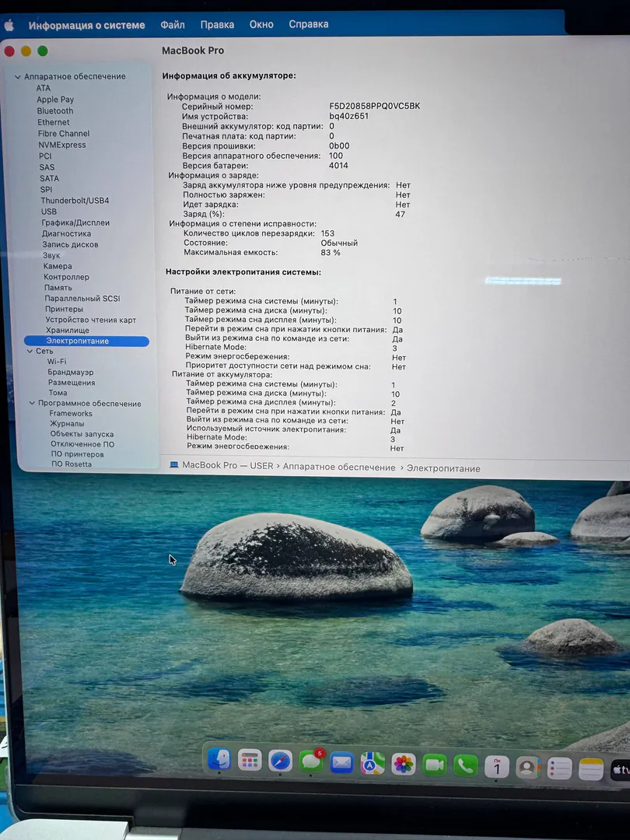Launch FaceTime from the Dock
Image resolution: width=630 pixels, height=840 pixels.
click(435, 765)
